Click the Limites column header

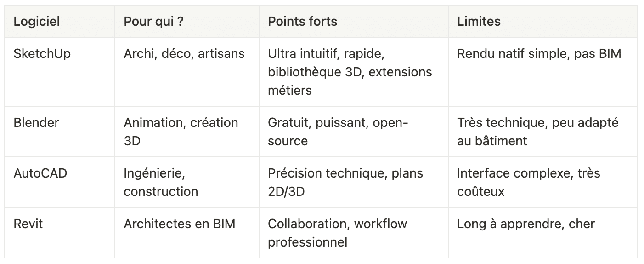click(543, 21)
